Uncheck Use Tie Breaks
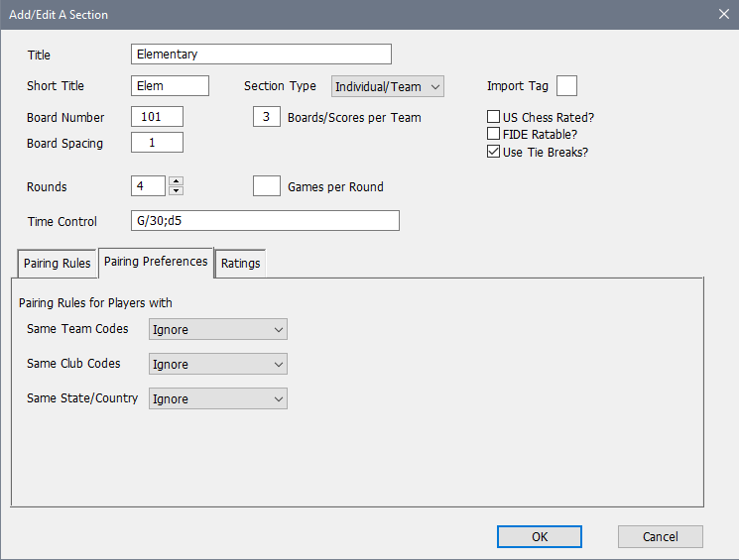The width and height of the screenshot is (739, 560). point(493,152)
